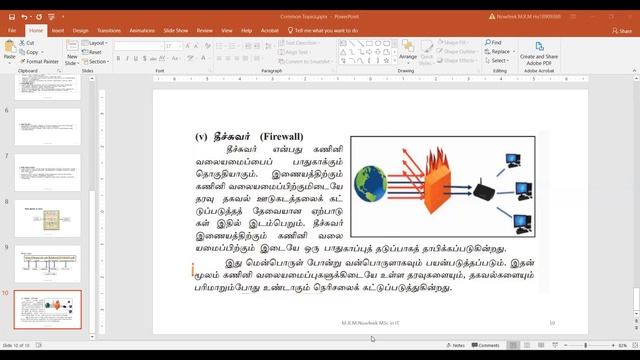640x360 pixels.
Task: Open the File menu
Action: pos(12,31)
